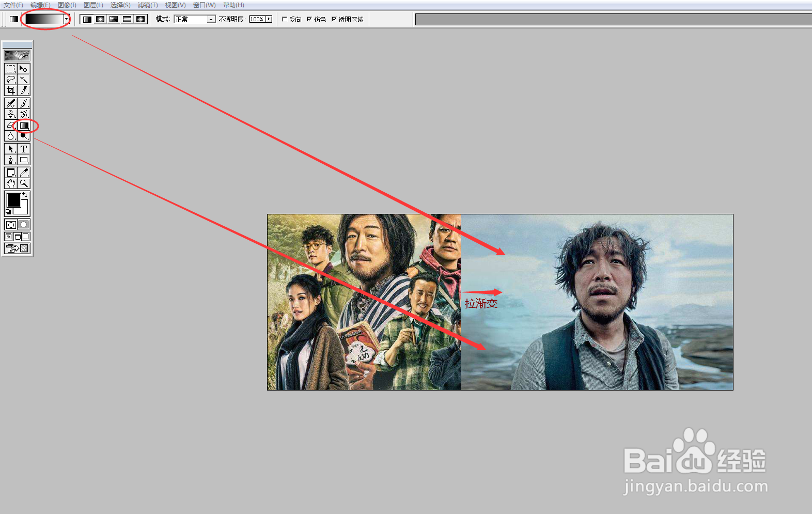Switch to Quick Mask mode

[x=24, y=225]
